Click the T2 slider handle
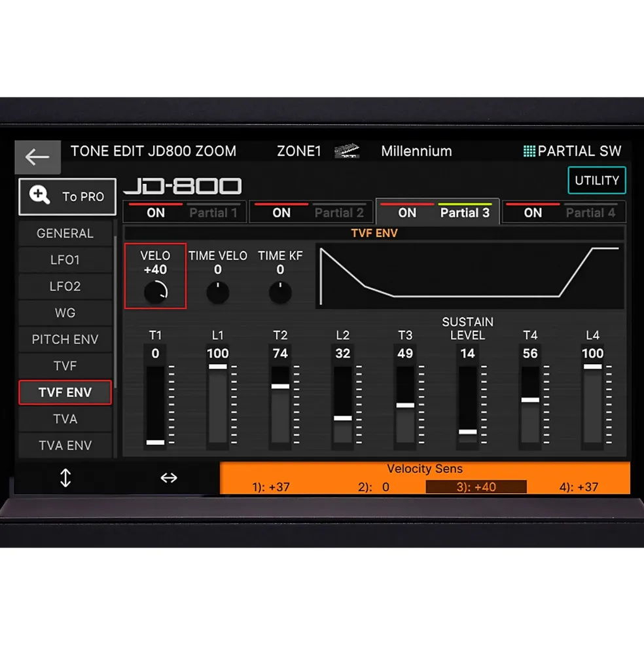This screenshot has height=645, width=644. (x=280, y=386)
